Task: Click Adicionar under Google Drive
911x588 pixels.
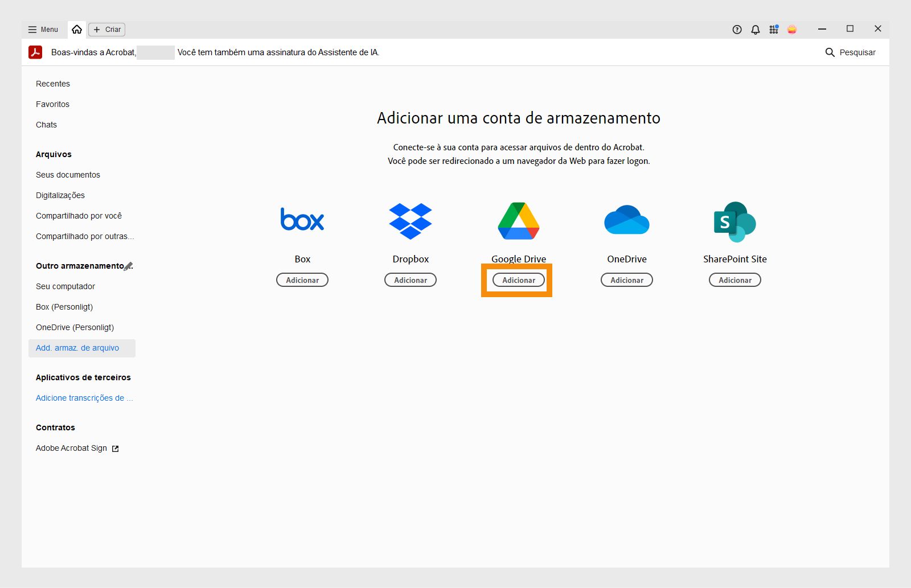Action: point(518,279)
